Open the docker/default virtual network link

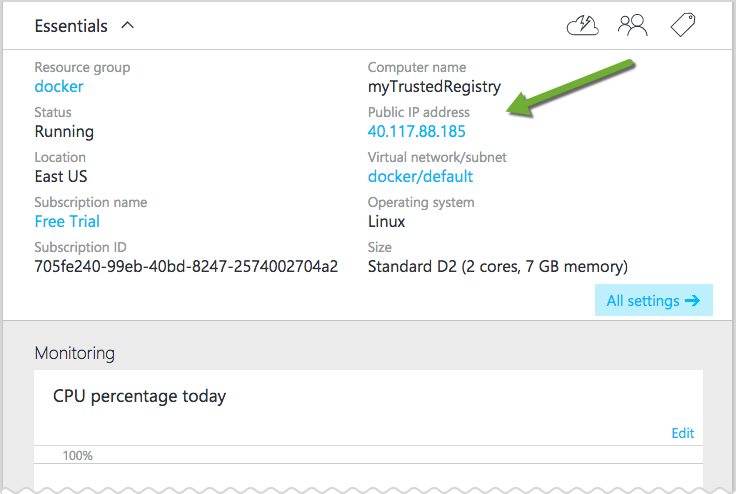(x=420, y=177)
